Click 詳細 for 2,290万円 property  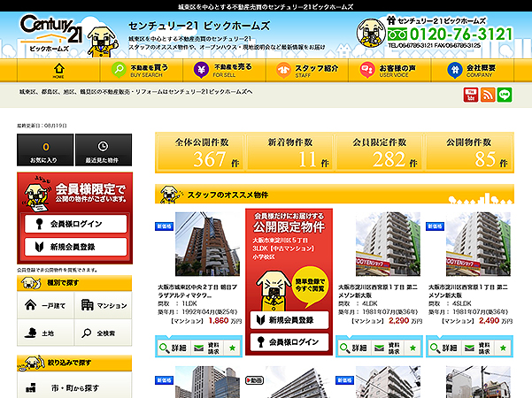354,348
